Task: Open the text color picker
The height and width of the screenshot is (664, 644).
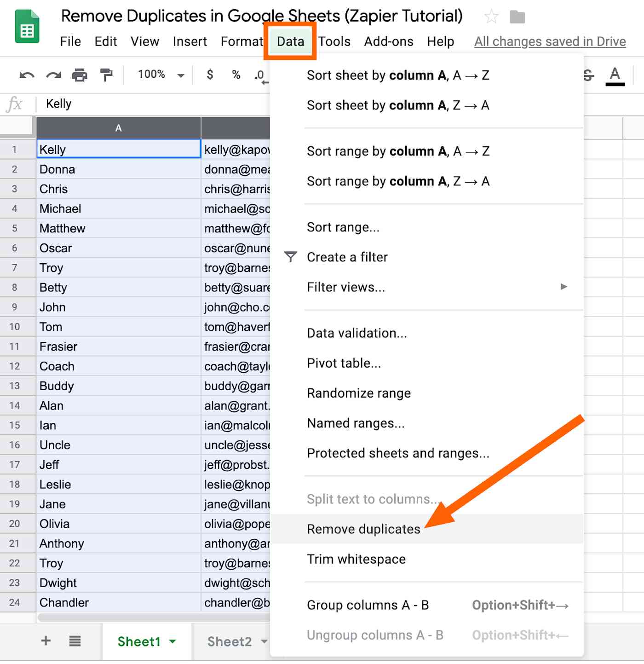Action: click(615, 76)
